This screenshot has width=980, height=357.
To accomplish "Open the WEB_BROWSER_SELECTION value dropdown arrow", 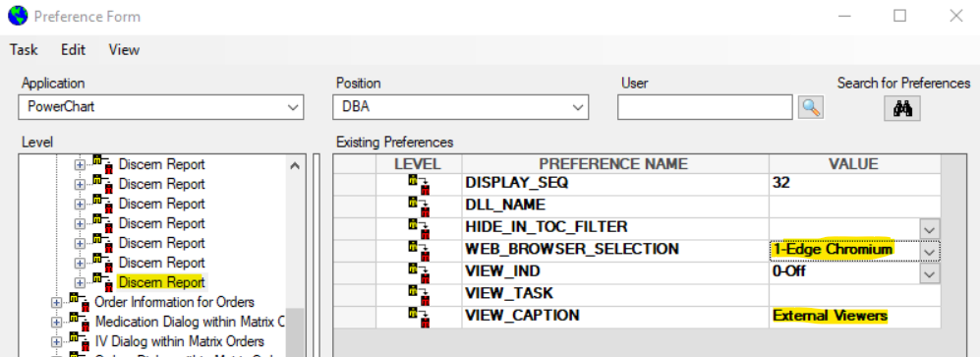I will 930,252.
